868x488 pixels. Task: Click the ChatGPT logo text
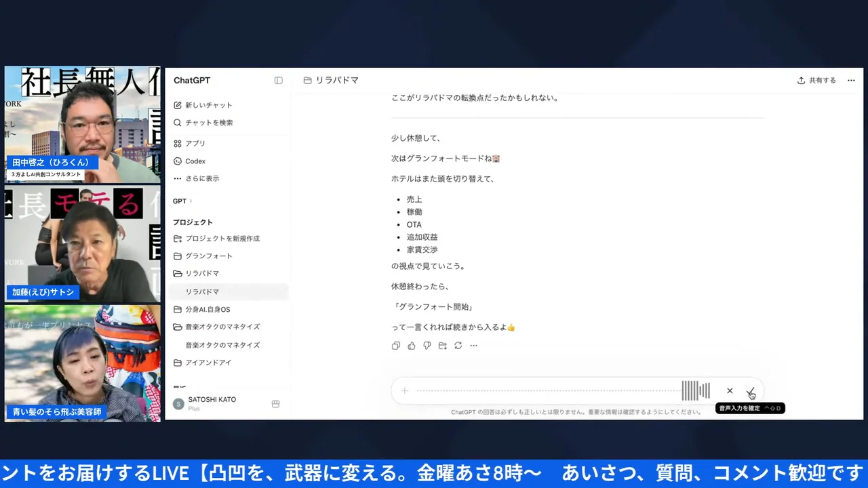[192, 80]
